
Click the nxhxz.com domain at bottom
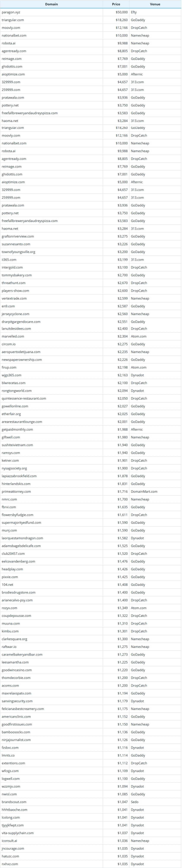[10, 864]
